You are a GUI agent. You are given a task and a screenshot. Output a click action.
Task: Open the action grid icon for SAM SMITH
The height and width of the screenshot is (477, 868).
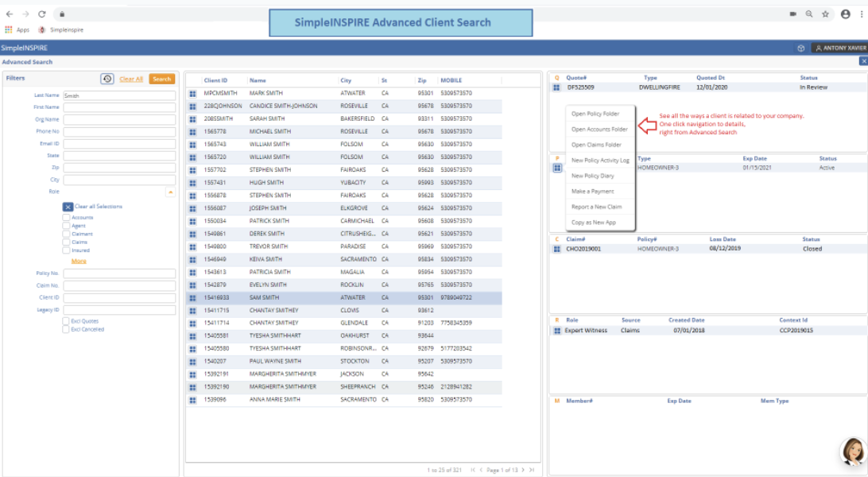pos(192,297)
